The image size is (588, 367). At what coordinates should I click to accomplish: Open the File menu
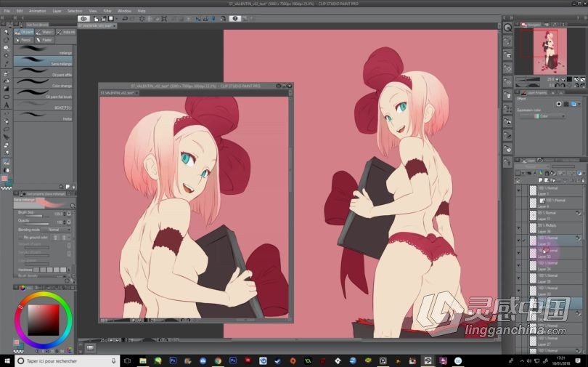click(7, 11)
